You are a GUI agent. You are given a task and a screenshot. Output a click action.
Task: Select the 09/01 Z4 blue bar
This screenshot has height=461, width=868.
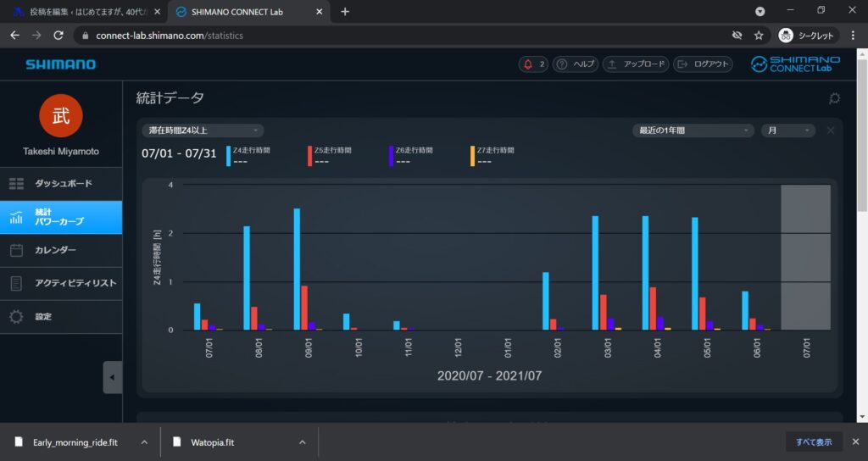(297, 269)
